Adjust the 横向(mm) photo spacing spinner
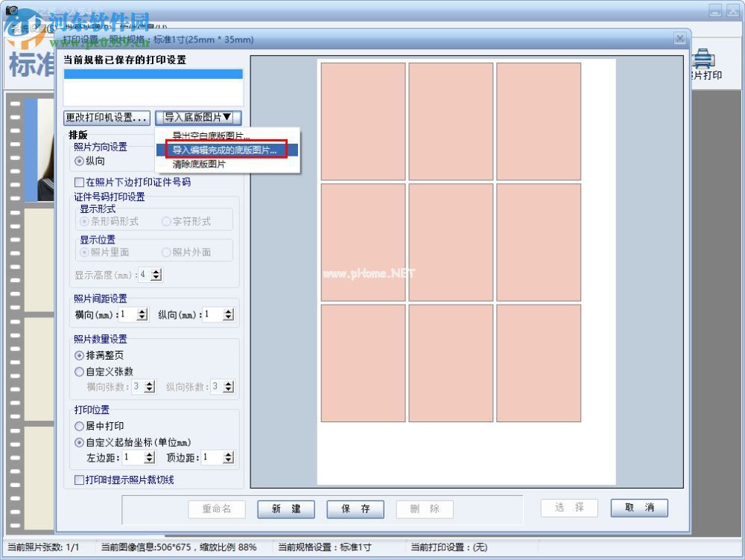The height and width of the screenshot is (560, 745). pyautogui.click(x=142, y=315)
